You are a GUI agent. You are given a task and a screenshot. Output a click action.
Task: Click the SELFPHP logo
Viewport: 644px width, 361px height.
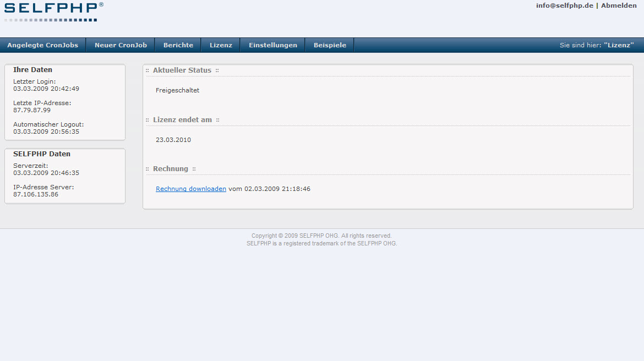tap(53, 11)
